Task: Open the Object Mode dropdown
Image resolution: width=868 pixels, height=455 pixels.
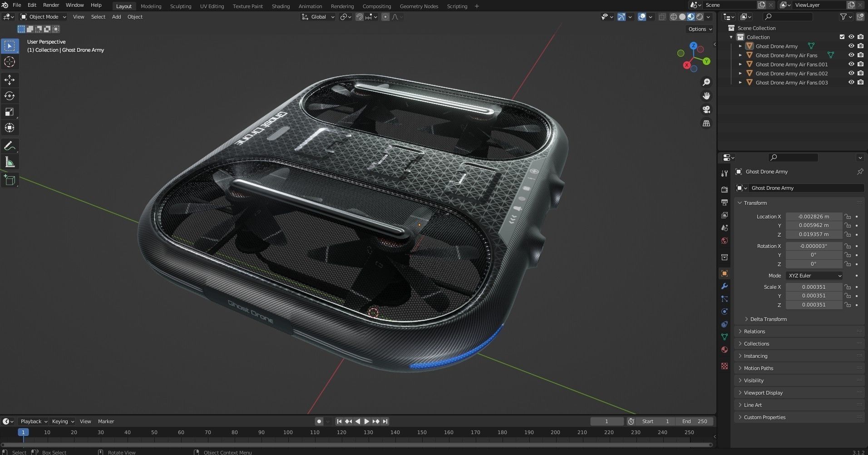Action: click(44, 17)
